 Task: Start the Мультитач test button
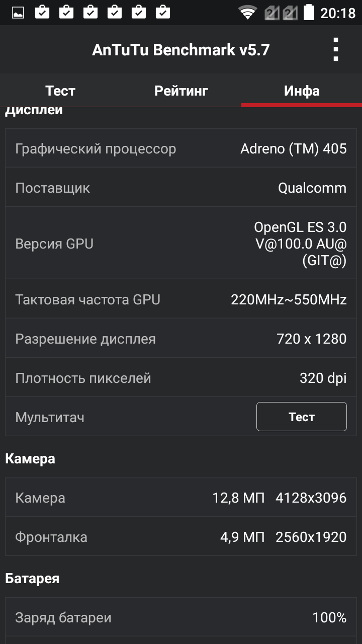(302, 417)
